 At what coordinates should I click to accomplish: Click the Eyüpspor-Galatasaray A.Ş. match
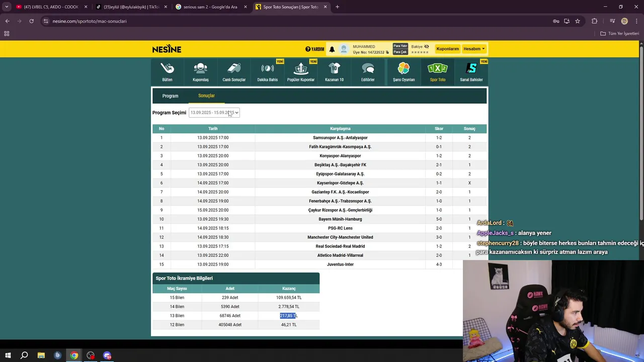(x=340, y=174)
